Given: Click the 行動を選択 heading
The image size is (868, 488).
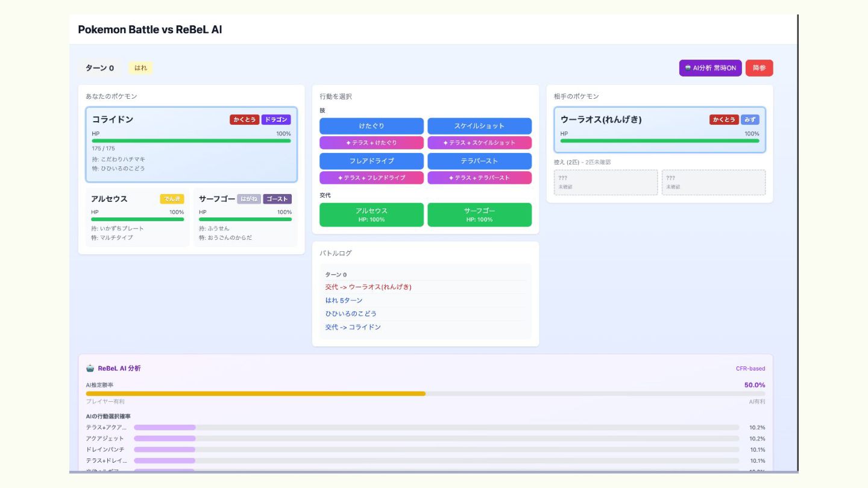Looking at the screenshot, I should [336, 96].
